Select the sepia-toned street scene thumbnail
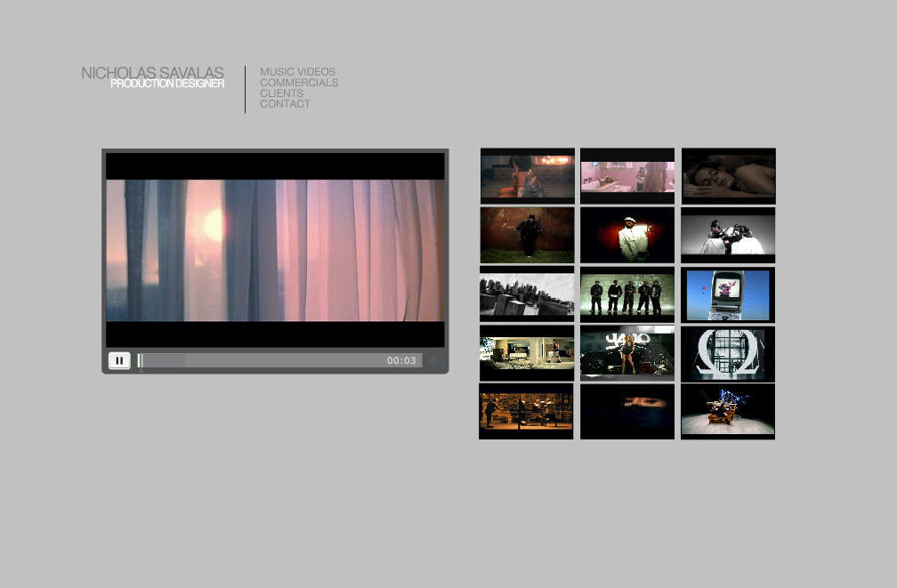 click(x=527, y=412)
